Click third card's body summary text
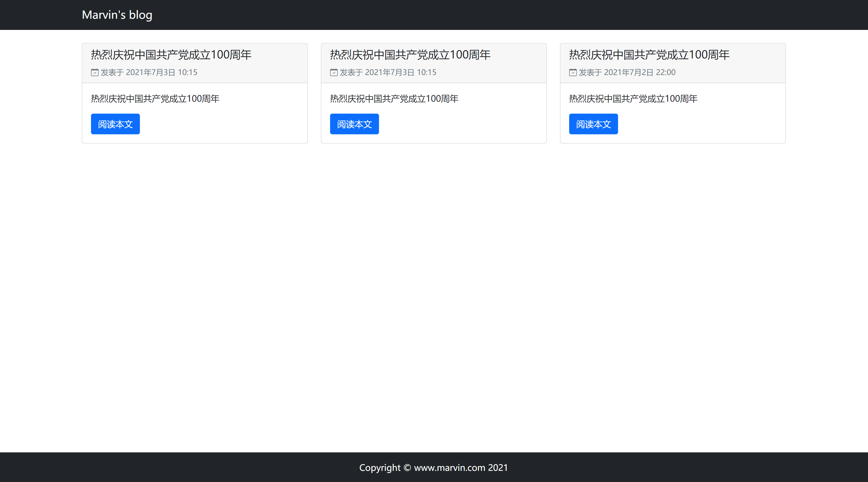 pyautogui.click(x=633, y=99)
